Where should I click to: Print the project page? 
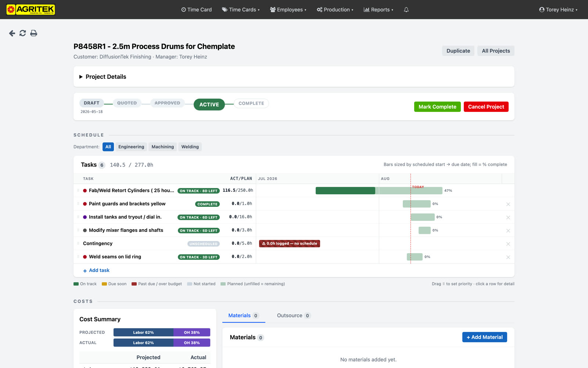(x=33, y=33)
